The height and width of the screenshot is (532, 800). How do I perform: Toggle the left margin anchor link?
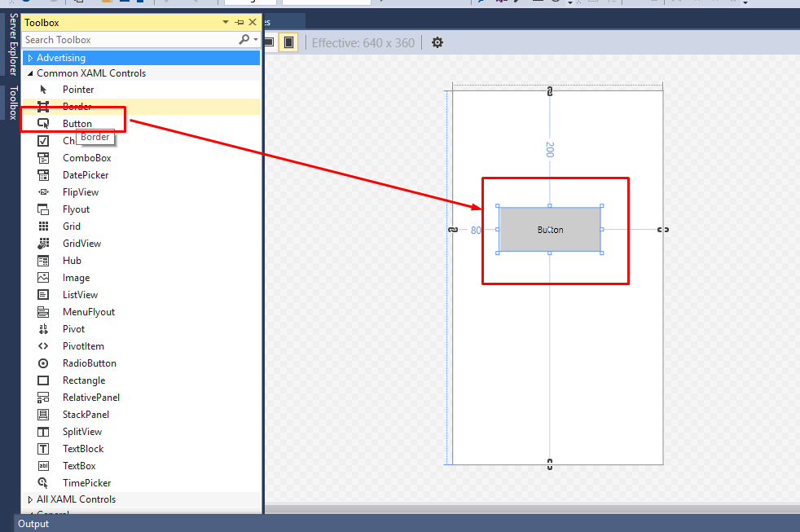453,230
